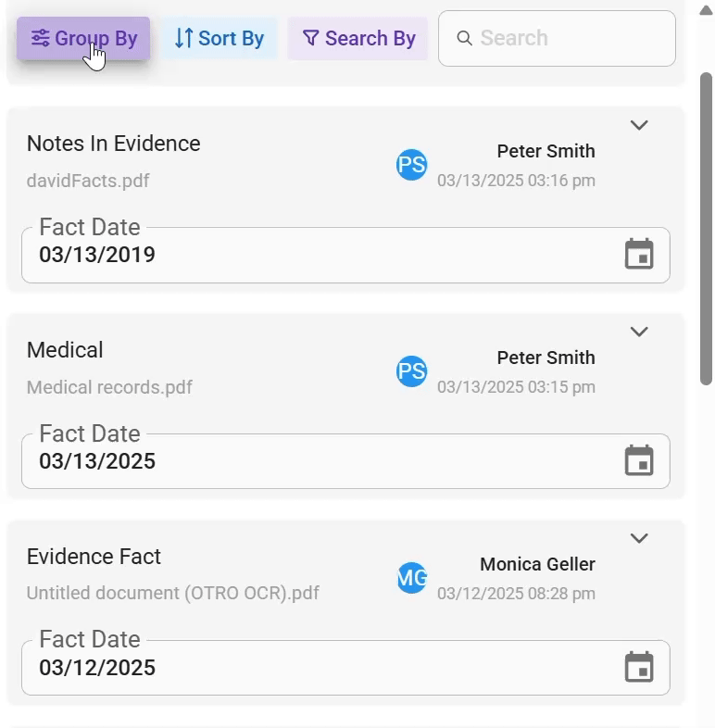Click the Search text field

[557, 39]
